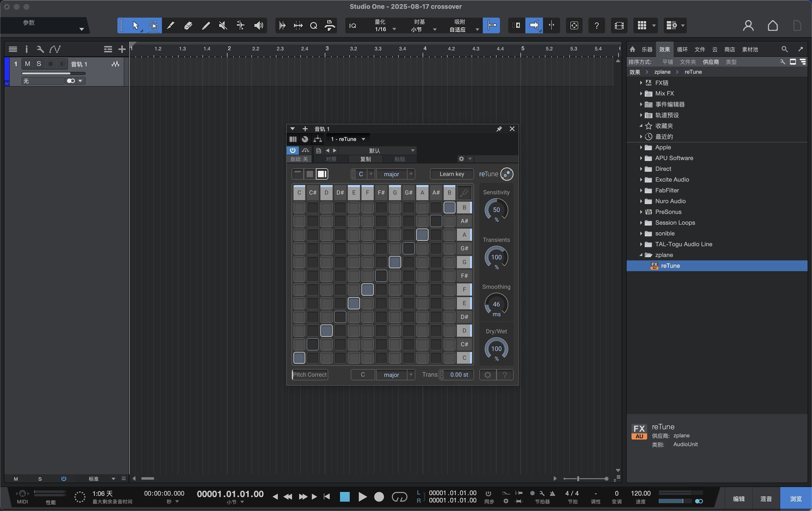
Task: Click the reTune logo icon
Action: [507, 174]
